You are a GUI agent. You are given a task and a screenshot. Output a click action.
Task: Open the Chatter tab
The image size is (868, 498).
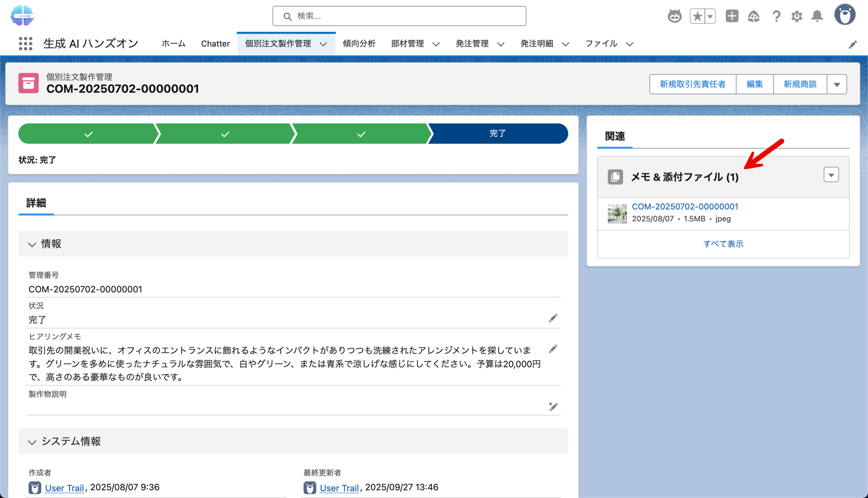coord(215,44)
